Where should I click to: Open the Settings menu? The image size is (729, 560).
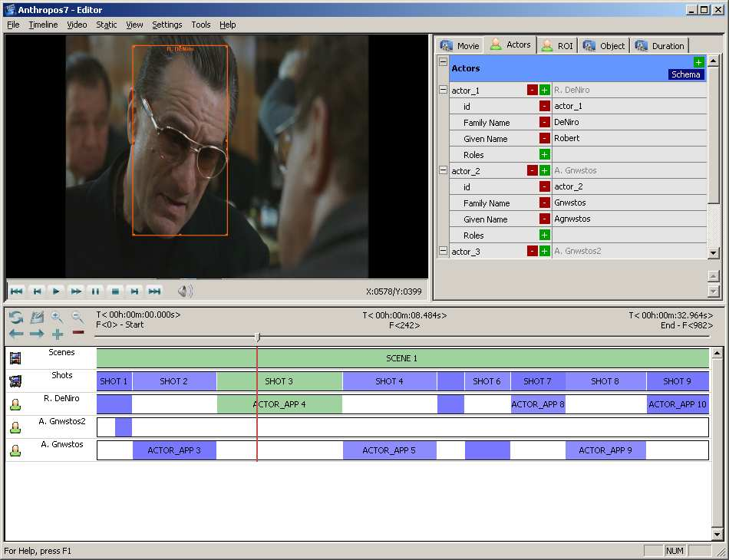[x=167, y=25]
